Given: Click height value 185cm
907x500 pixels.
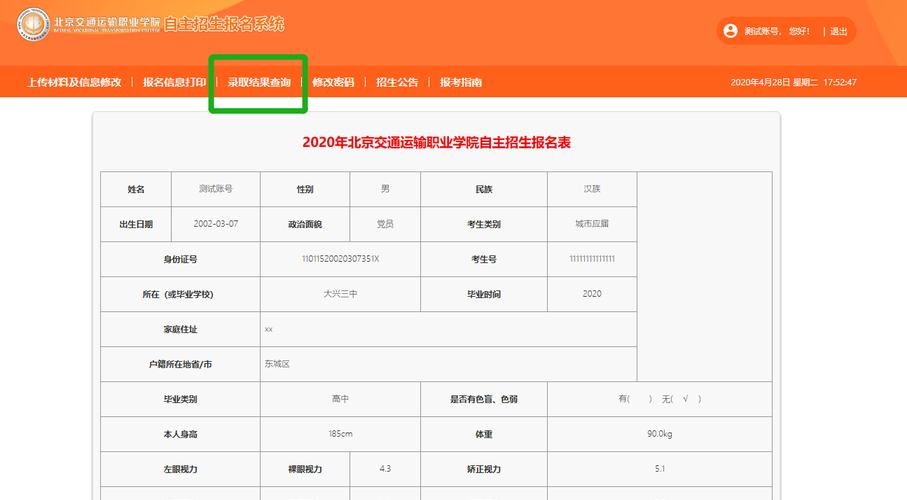Looking at the screenshot, I should point(341,433).
